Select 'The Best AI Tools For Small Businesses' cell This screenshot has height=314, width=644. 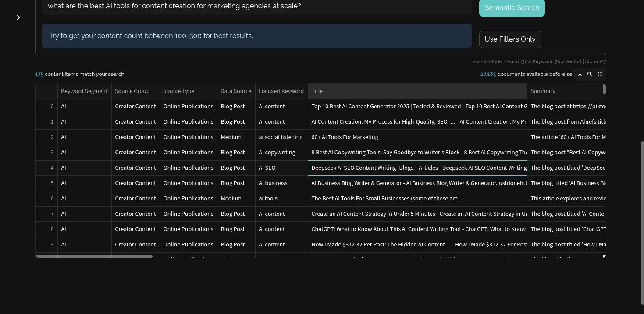click(417, 199)
